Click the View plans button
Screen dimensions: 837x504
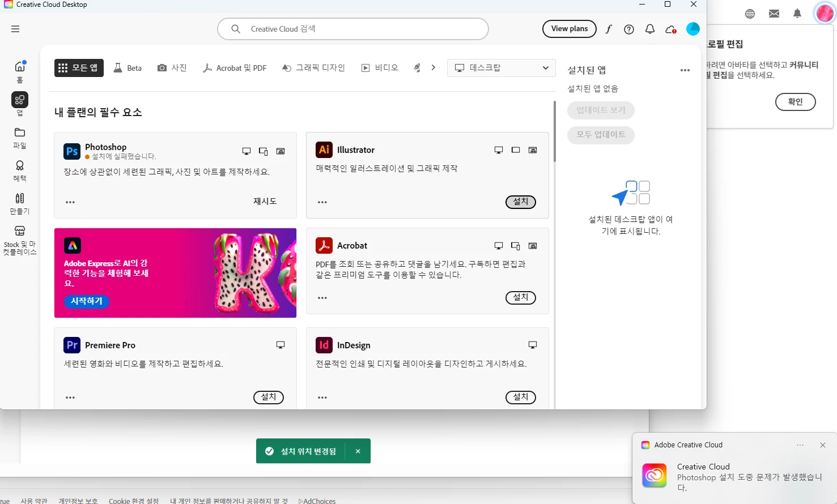[570, 29]
